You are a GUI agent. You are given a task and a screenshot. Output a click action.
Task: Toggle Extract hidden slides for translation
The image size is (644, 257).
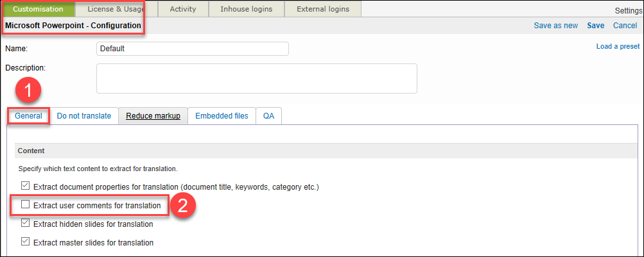point(26,224)
